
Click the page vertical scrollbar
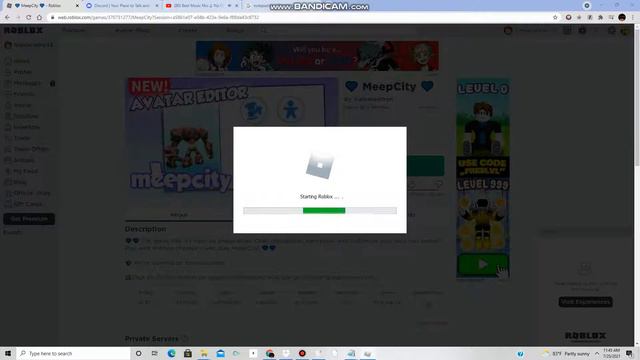pyautogui.click(x=637, y=98)
